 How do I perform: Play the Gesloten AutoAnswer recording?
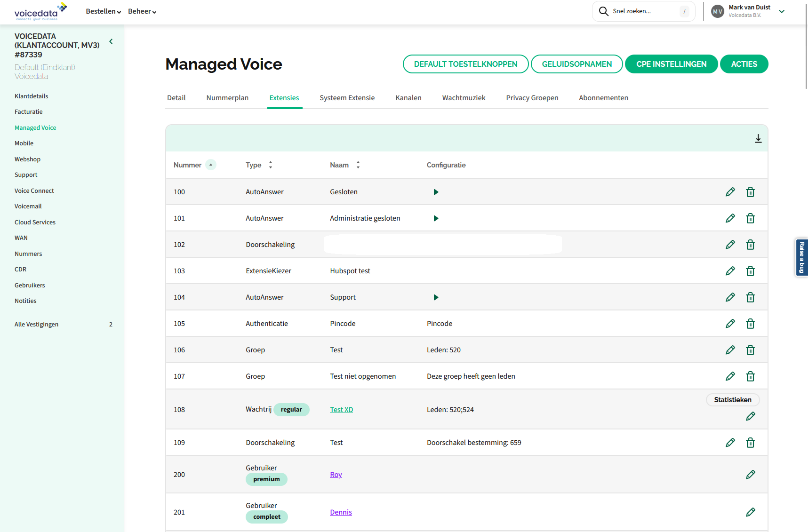[x=436, y=192]
